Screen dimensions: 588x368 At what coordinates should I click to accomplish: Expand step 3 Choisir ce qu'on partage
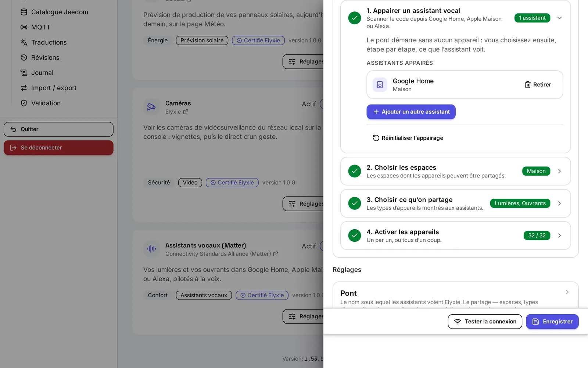pyautogui.click(x=559, y=204)
